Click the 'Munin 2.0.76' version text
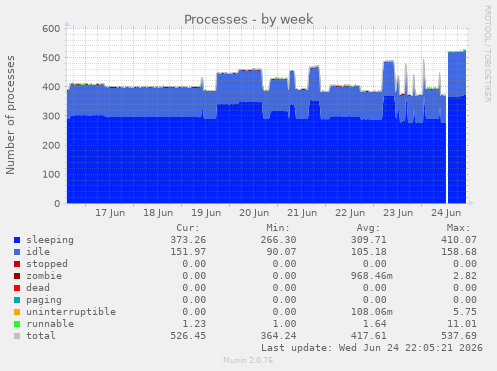 [248, 360]
